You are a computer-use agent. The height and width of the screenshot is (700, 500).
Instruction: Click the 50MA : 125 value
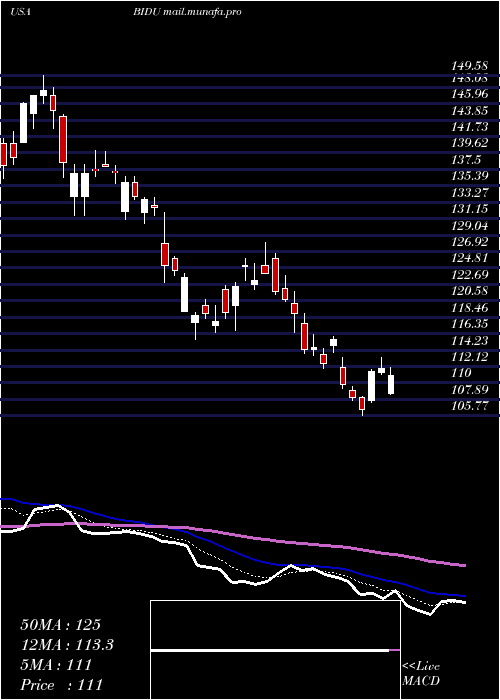tap(60, 625)
